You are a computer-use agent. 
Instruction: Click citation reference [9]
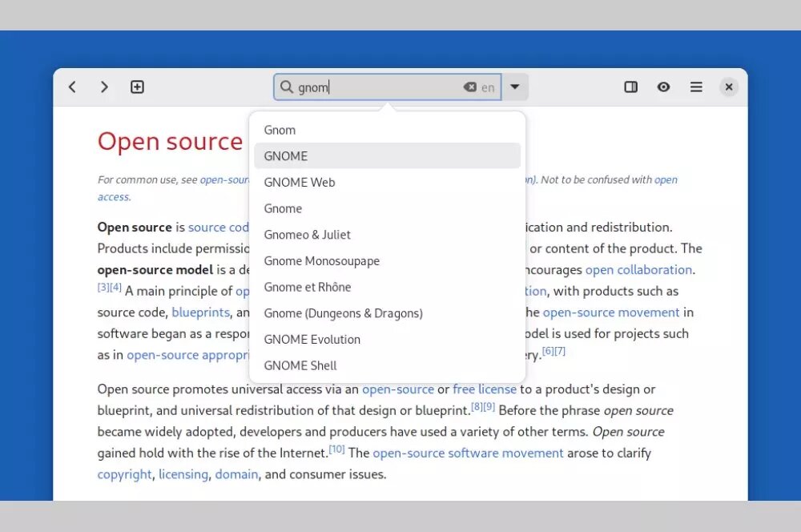point(489,407)
